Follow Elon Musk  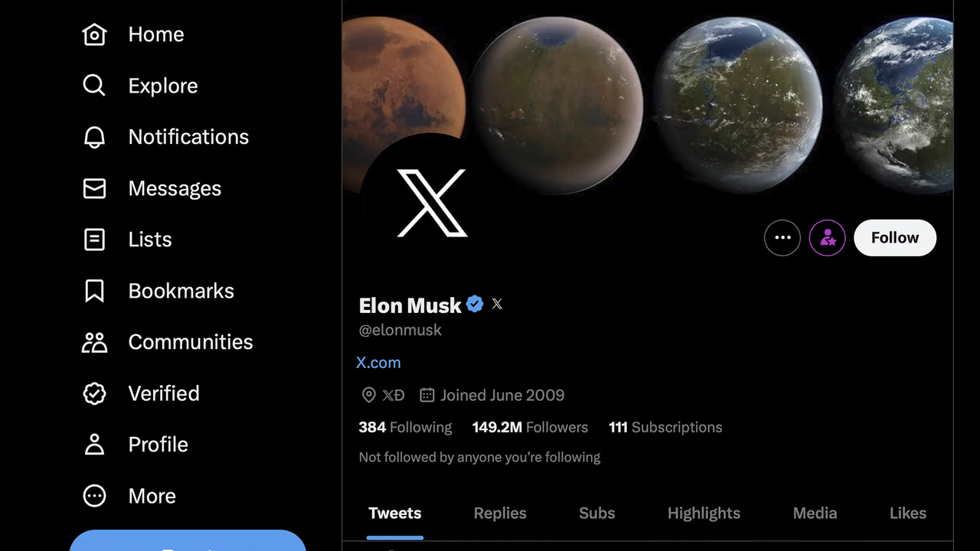[x=895, y=238]
